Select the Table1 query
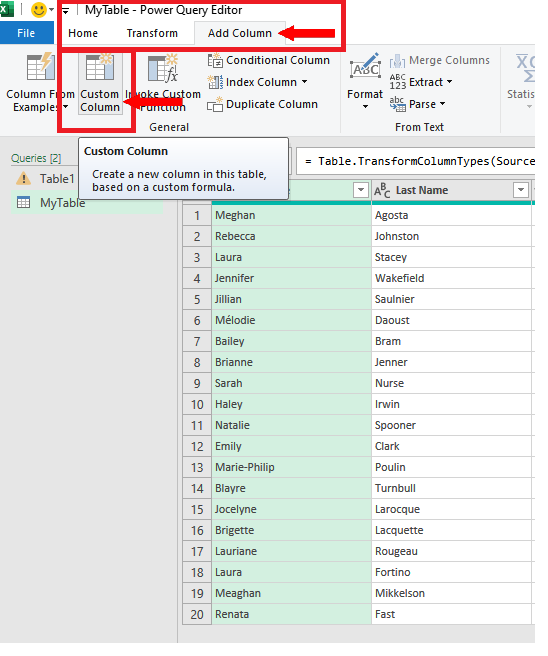Image resolution: width=548 pixels, height=656 pixels. click(x=57, y=179)
